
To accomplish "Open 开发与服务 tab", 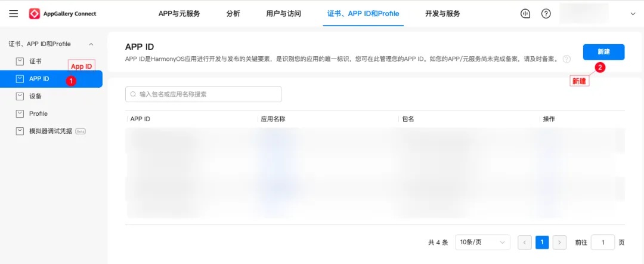I will [442, 14].
